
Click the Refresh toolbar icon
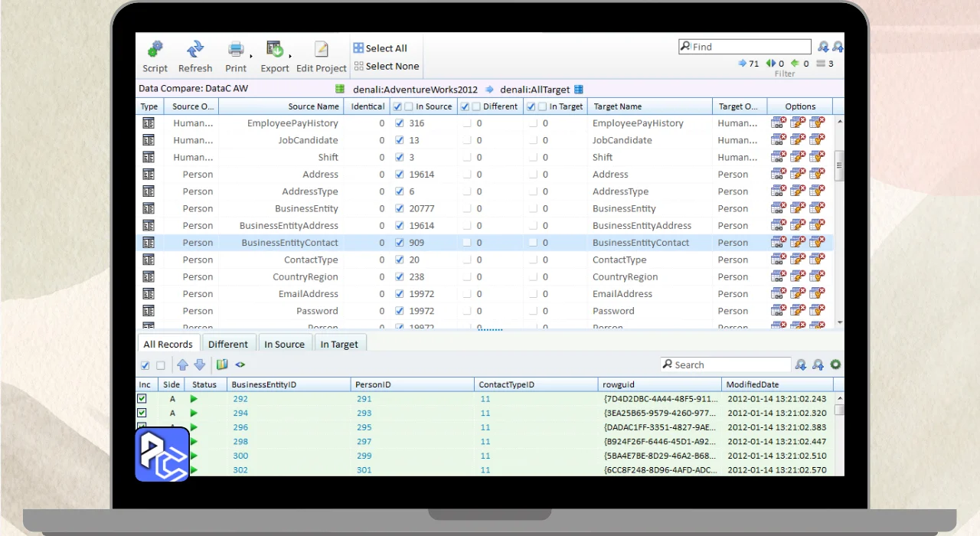pyautogui.click(x=195, y=50)
